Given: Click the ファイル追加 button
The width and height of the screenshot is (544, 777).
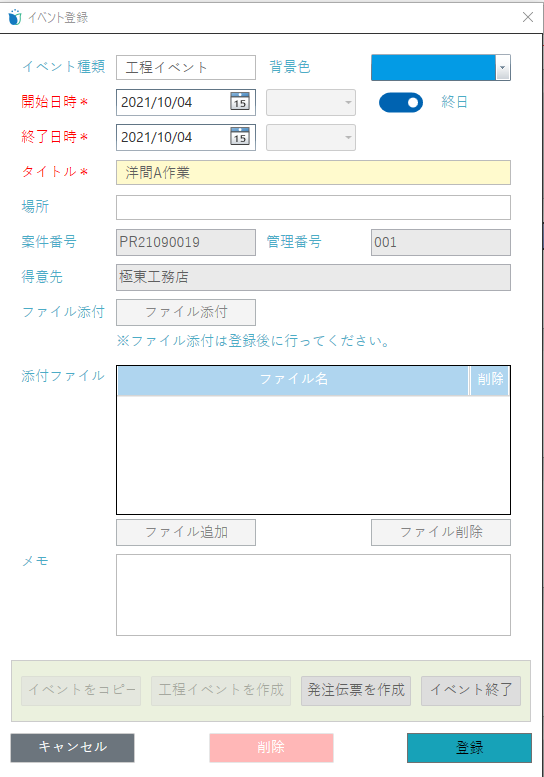Looking at the screenshot, I should tap(186, 532).
